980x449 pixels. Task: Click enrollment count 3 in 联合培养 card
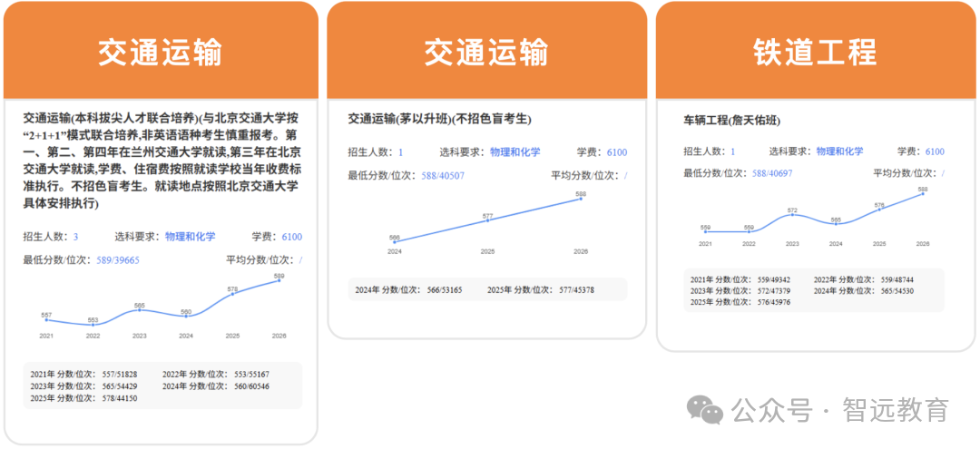(76, 237)
